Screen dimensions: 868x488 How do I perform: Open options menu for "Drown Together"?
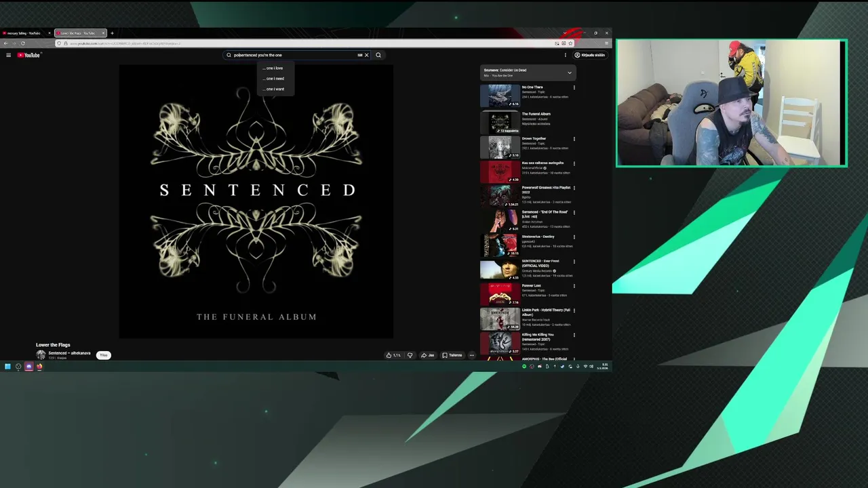click(x=574, y=139)
